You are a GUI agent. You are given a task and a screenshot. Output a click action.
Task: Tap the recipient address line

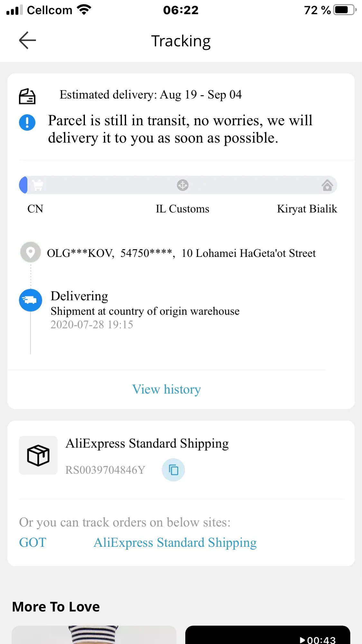click(x=181, y=253)
